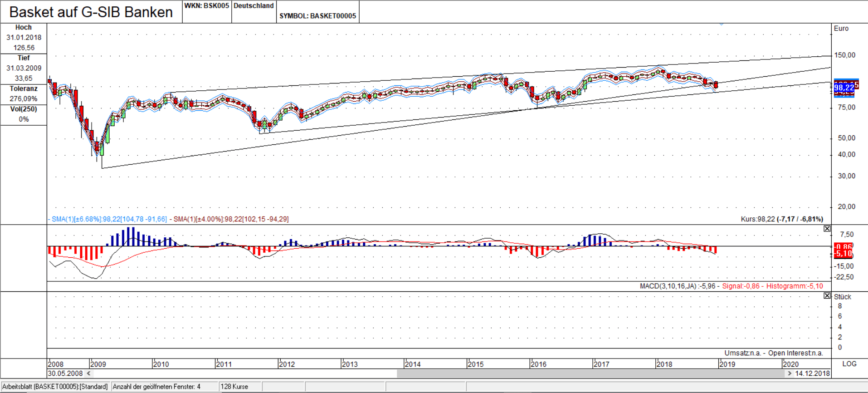Click the Stück volume axis label
The height and width of the screenshot is (393, 868).
pyautogui.click(x=843, y=297)
